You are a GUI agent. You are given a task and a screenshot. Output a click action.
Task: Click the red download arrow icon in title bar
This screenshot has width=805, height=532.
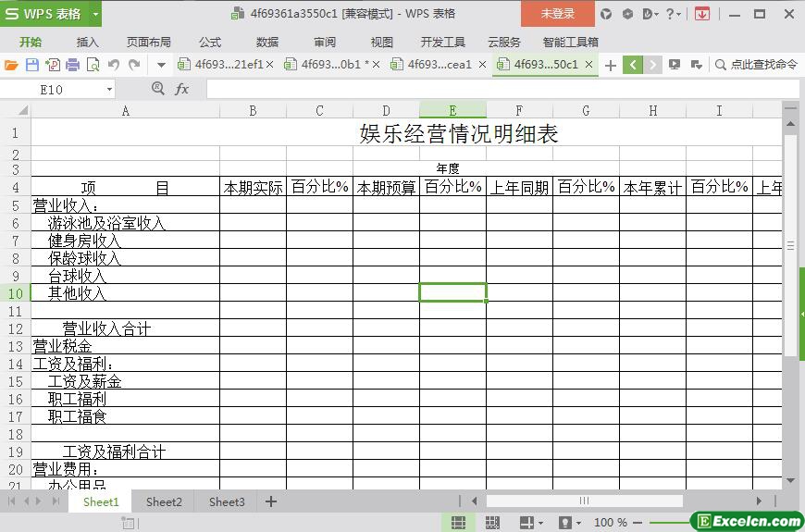click(701, 14)
